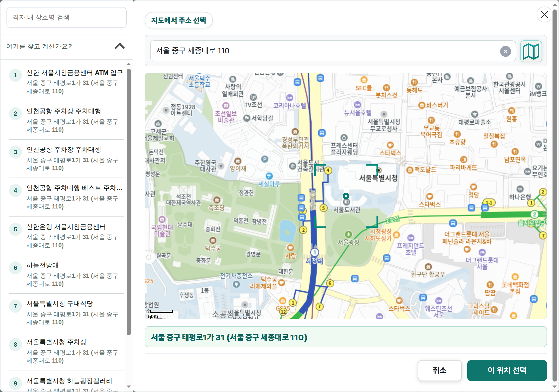Screen dimensions: 559x392
Task: Select the 지도에서 주소 선택 tab
Action: click(179, 20)
